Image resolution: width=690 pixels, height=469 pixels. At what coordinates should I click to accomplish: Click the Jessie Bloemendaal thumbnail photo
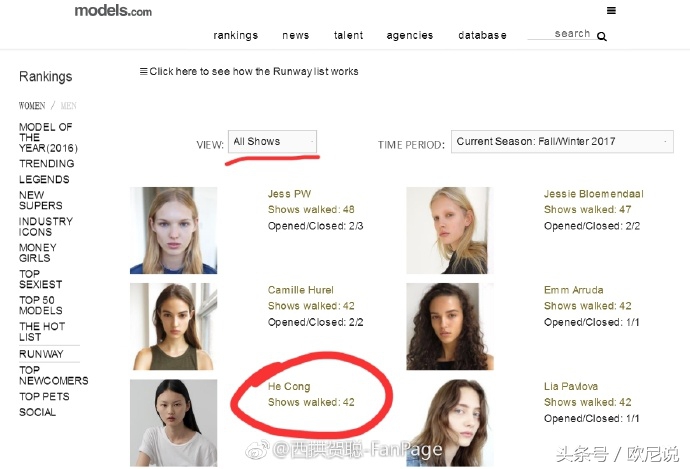click(449, 230)
